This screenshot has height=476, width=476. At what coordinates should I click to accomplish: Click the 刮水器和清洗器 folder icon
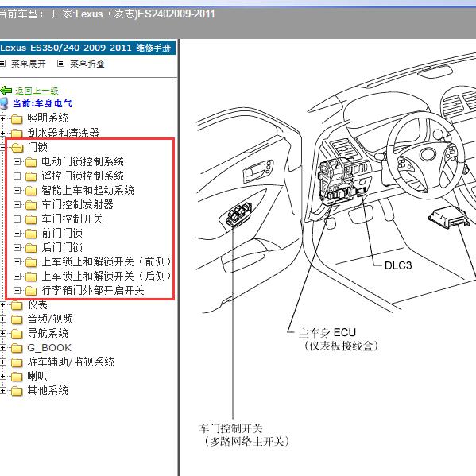click(17, 133)
